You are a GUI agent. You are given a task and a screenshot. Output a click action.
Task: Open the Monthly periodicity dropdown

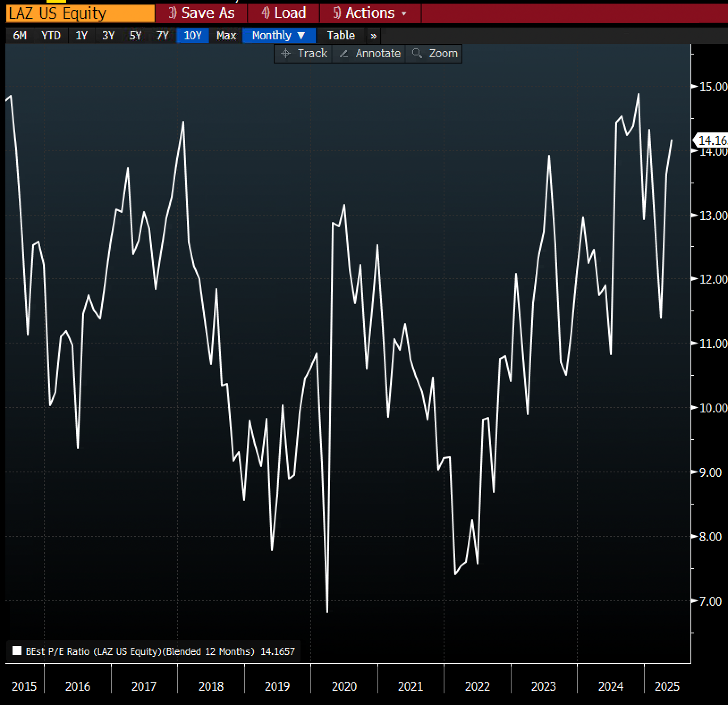click(279, 35)
